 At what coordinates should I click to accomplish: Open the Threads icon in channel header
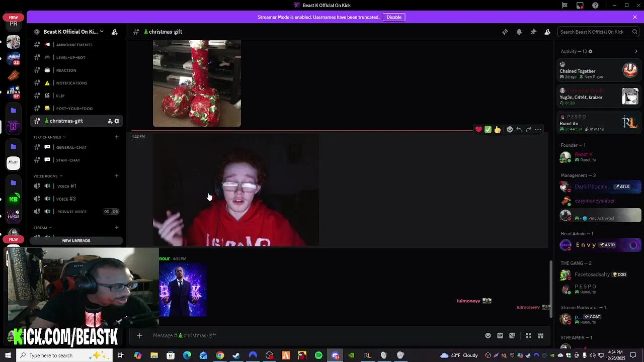pos(505,32)
